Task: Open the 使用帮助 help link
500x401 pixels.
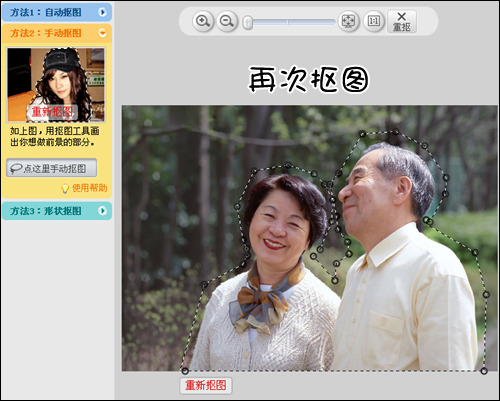Action: tap(90, 188)
